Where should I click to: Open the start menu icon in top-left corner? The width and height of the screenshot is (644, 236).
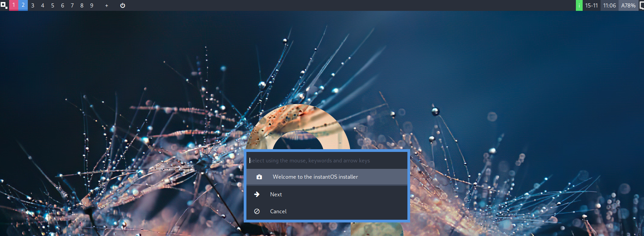4,5
